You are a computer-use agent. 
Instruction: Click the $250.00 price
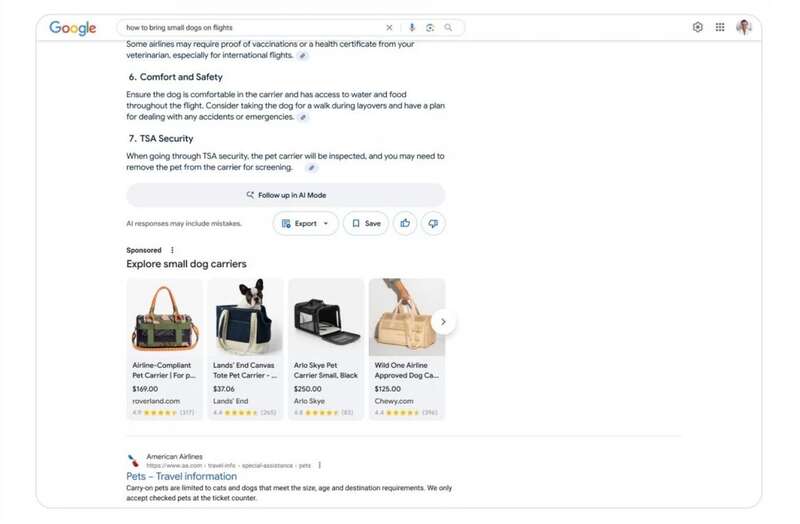(307, 389)
